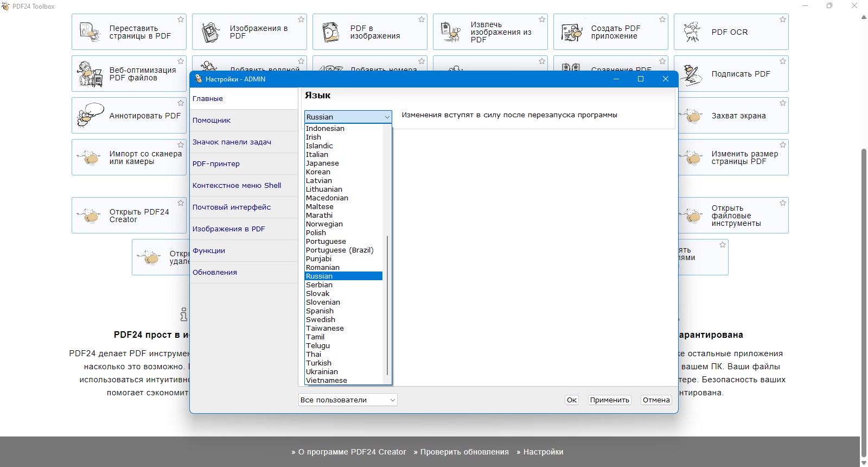Open the Веб-оптимизация PDF файлов icon

[90, 74]
